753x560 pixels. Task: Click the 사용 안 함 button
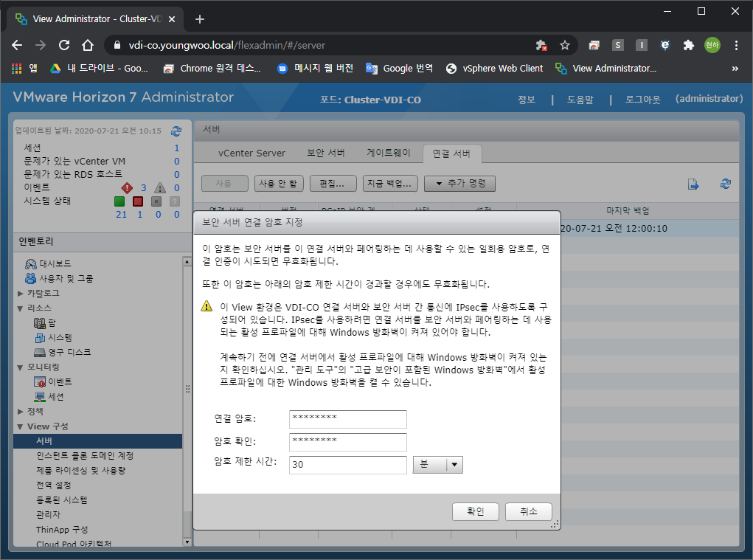(279, 184)
